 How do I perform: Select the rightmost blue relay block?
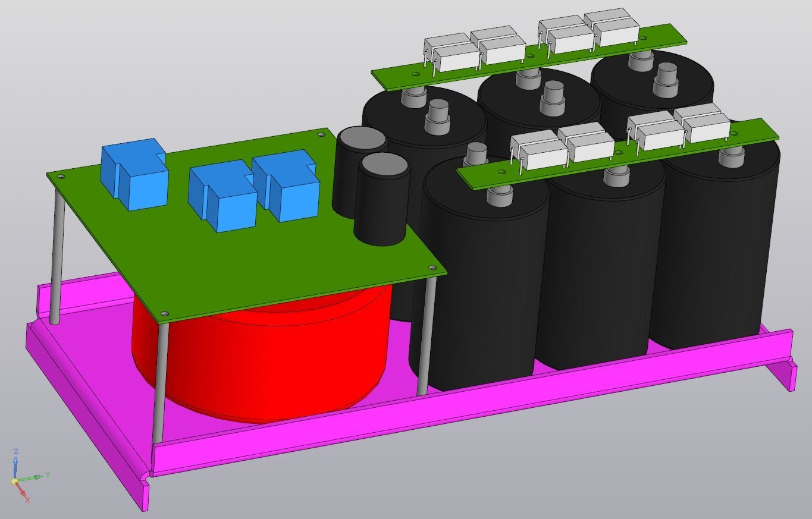[x=286, y=185]
